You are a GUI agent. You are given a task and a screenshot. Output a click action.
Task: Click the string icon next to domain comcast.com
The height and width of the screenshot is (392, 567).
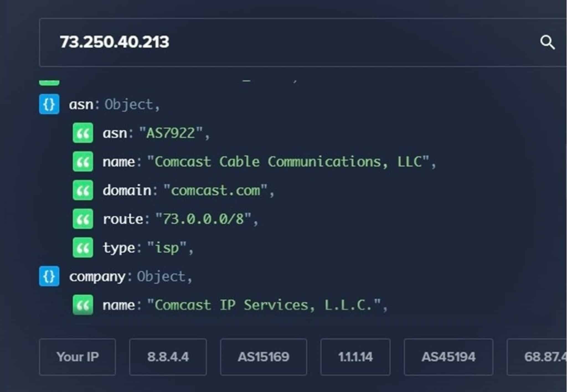[x=82, y=190]
